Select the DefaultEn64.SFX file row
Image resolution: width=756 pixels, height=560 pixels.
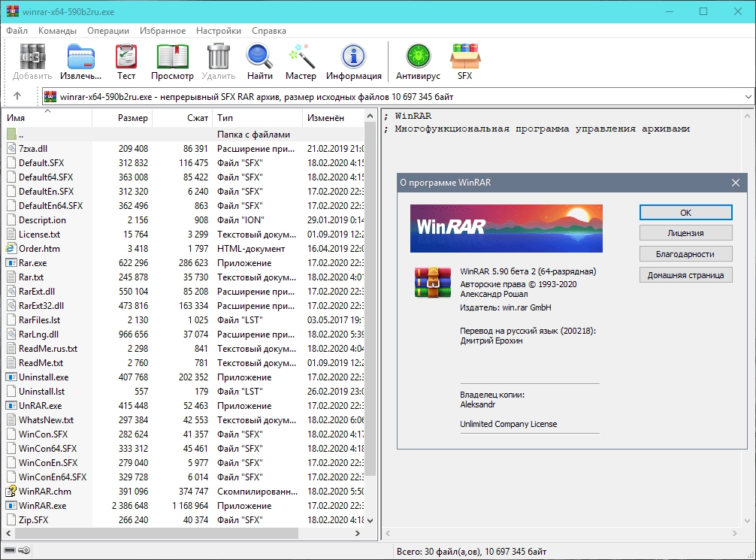(185, 205)
